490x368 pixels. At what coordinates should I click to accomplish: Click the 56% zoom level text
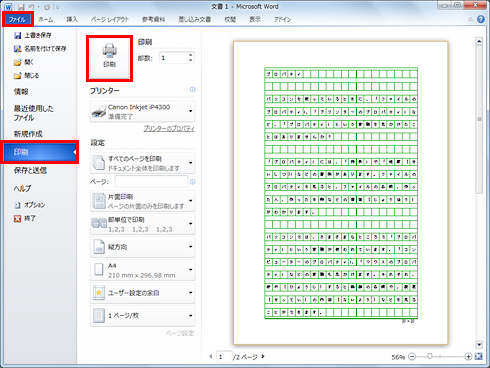pyautogui.click(x=398, y=357)
